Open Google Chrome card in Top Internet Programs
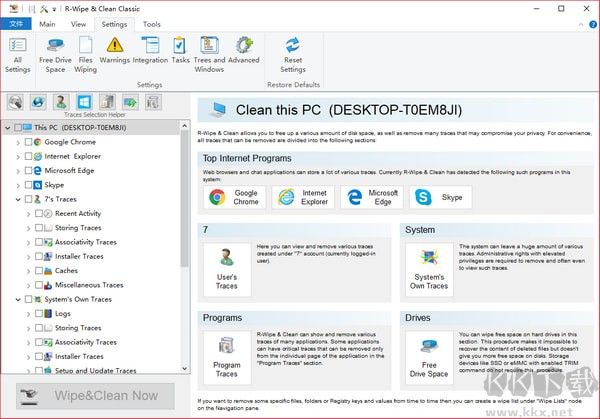 coord(235,197)
